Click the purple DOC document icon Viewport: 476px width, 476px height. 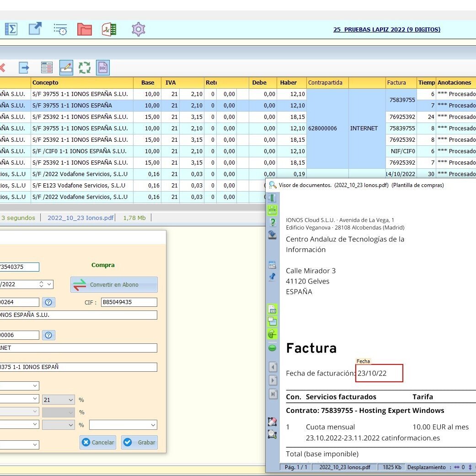click(103, 68)
